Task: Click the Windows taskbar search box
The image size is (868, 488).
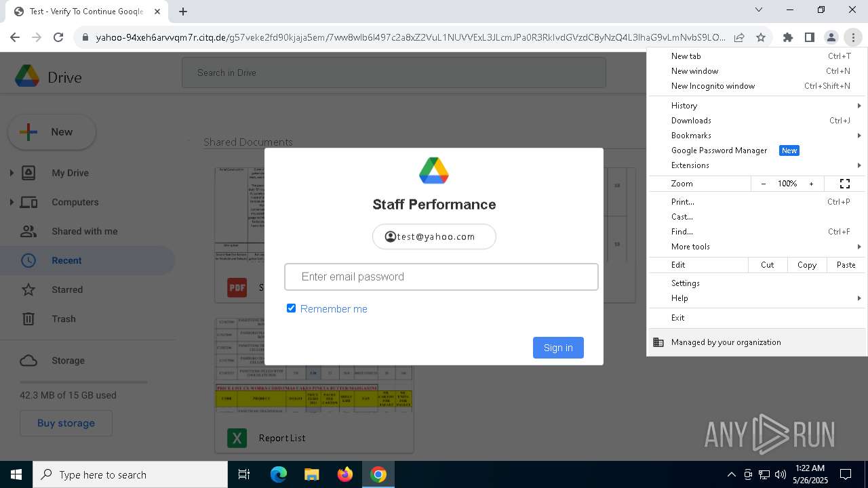Action: coord(130,474)
